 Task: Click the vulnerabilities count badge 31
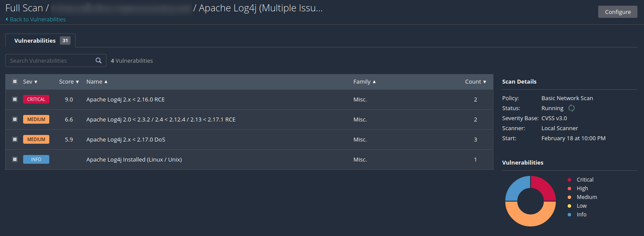click(x=65, y=40)
